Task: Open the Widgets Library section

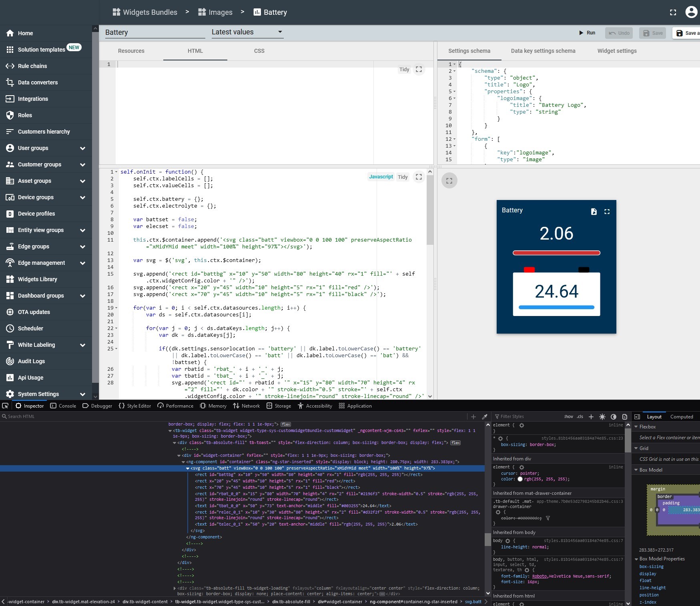Action: pos(37,279)
